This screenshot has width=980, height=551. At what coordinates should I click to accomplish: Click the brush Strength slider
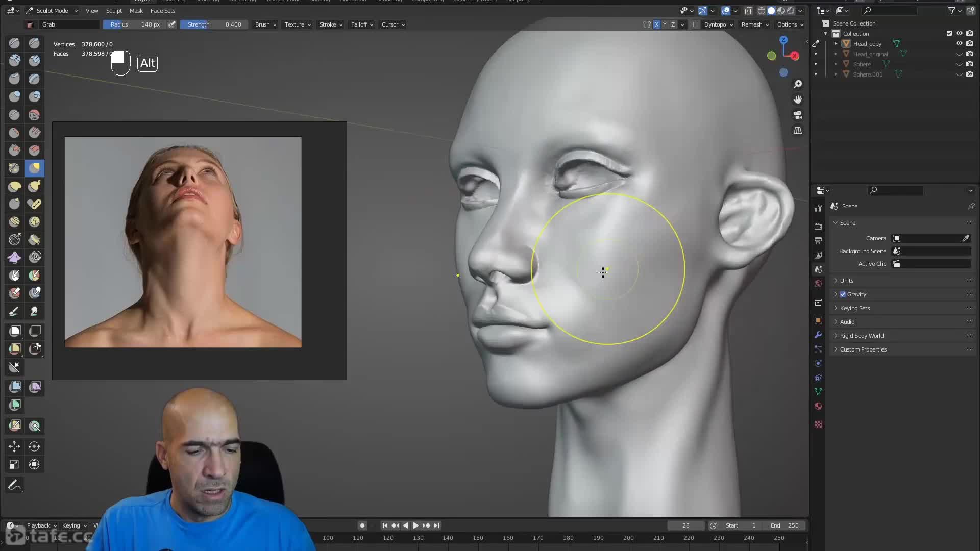click(214, 24)
